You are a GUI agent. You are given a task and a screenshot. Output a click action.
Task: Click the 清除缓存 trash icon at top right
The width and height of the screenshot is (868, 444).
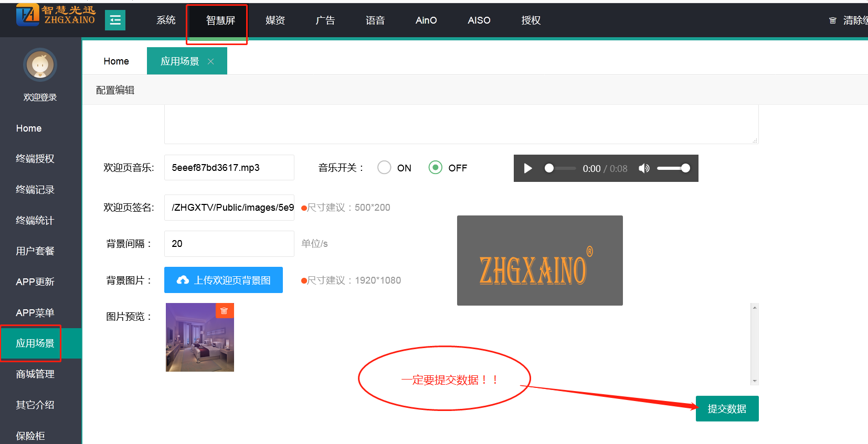[832, 20]
